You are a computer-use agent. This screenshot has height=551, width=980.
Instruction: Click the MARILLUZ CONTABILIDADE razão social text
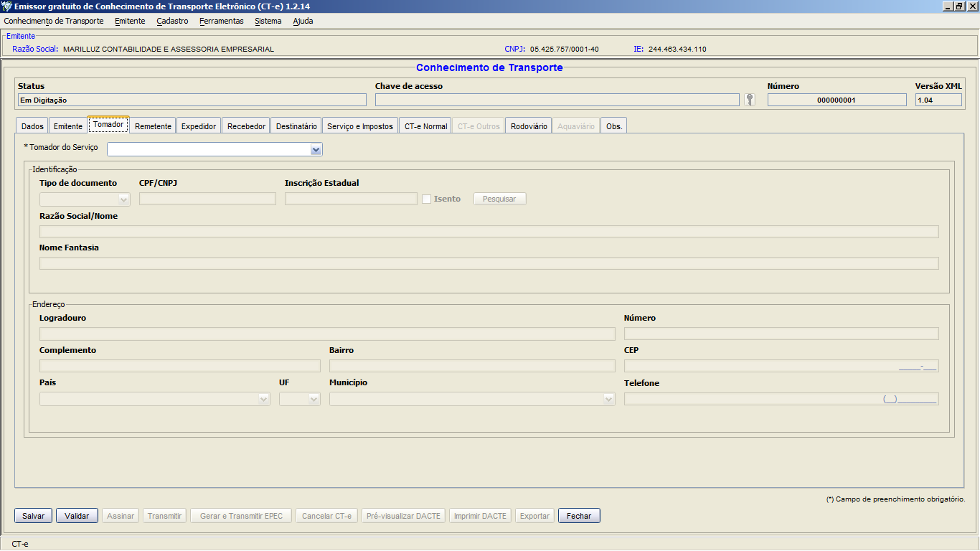(169, 50)
